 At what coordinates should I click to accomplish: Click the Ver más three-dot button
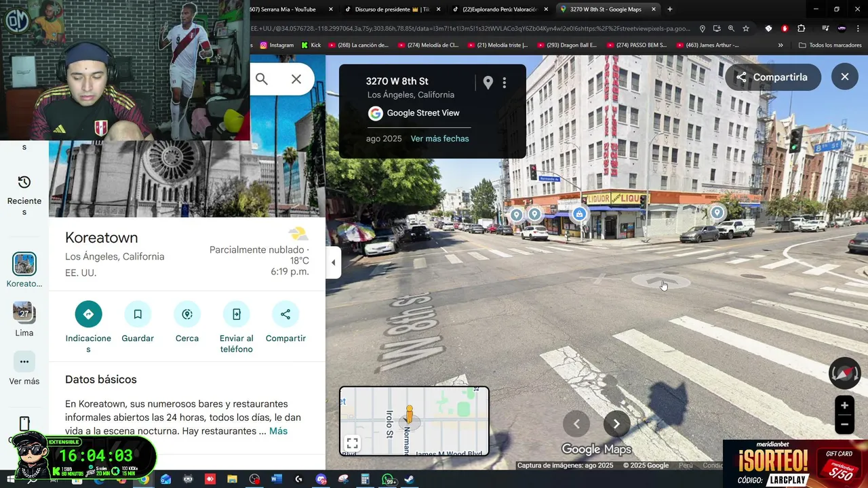click(24, 362)
